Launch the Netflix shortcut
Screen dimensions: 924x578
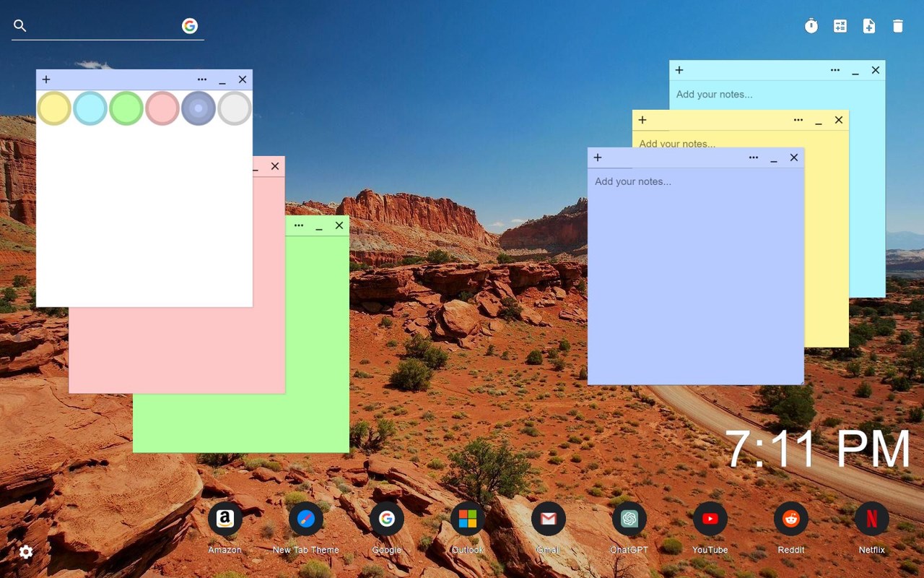pos(872,519)
